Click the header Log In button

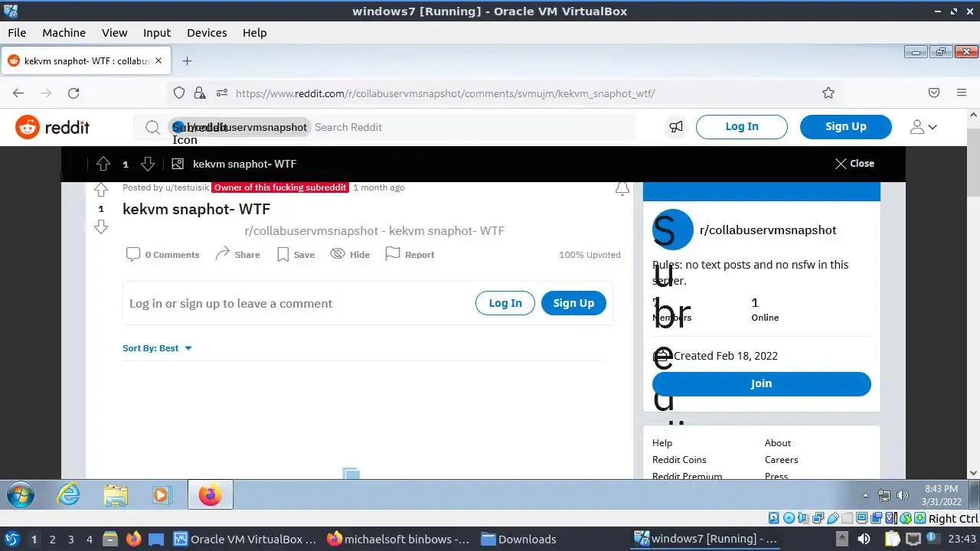[742, 127]
